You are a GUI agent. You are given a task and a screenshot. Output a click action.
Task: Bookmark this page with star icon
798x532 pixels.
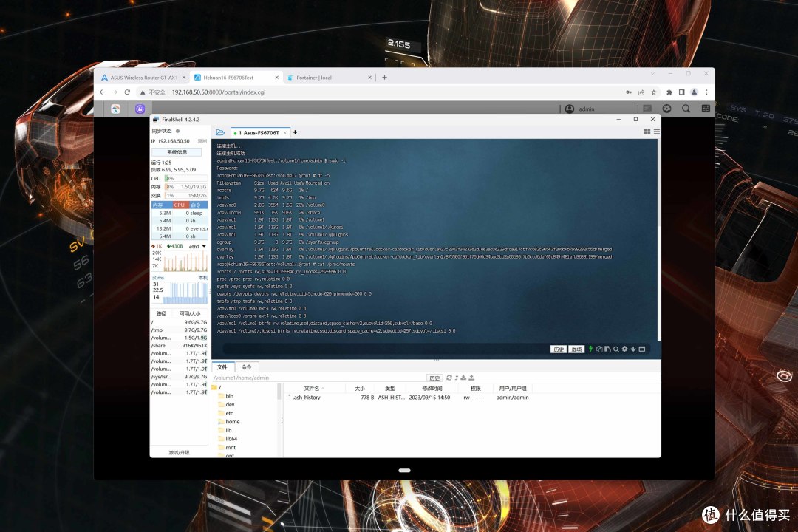tap(654, 92)
